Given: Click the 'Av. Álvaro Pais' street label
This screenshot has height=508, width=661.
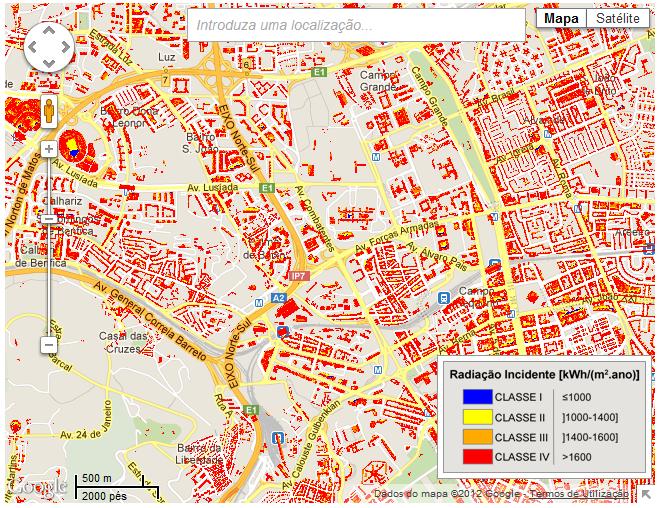Looking at the screenshot, I should (438, 257).
